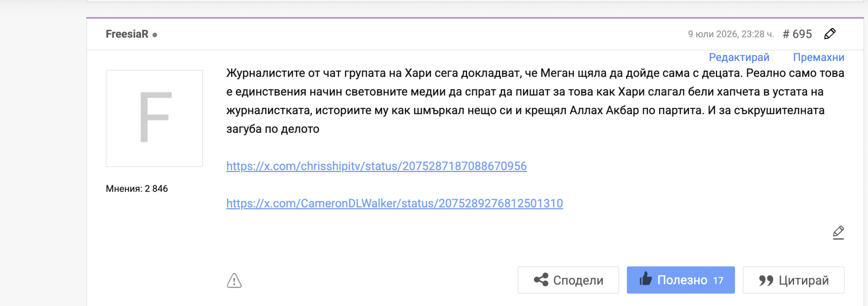
Task: Click the post timestamp 9 юли 2026
Action: coord(731,34)
